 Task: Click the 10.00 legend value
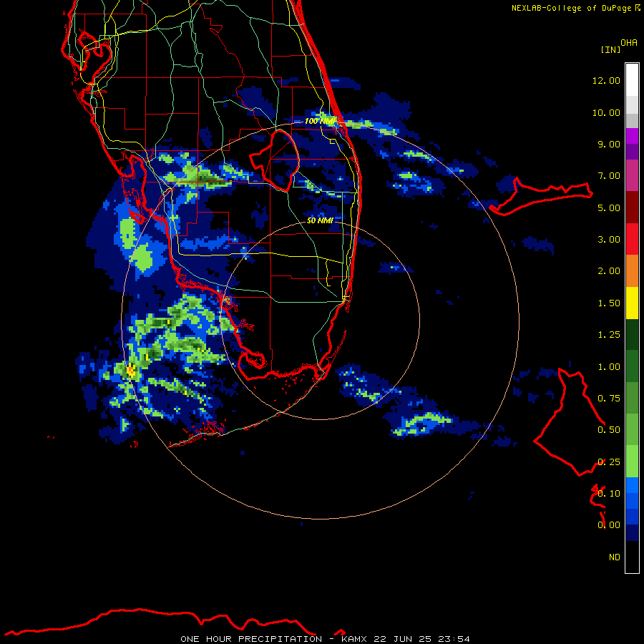(x=606, y=112)
